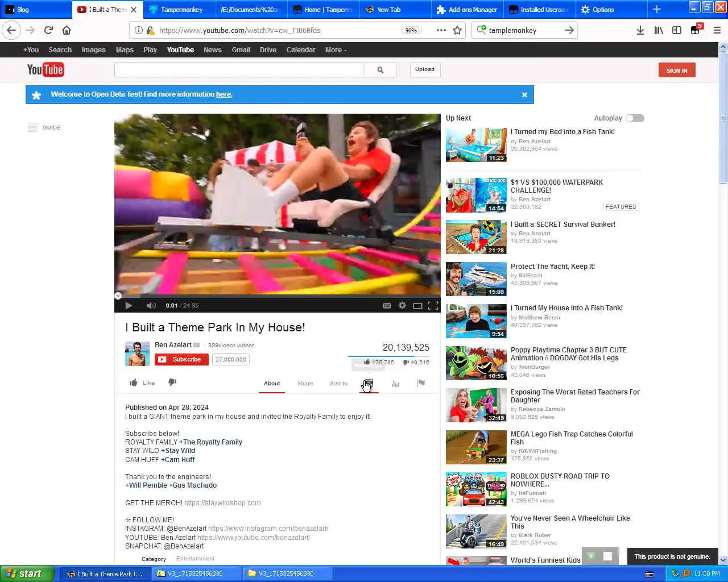
Task: Expand the GUIDE sidebar menu
Action: [x=44, y=128]
